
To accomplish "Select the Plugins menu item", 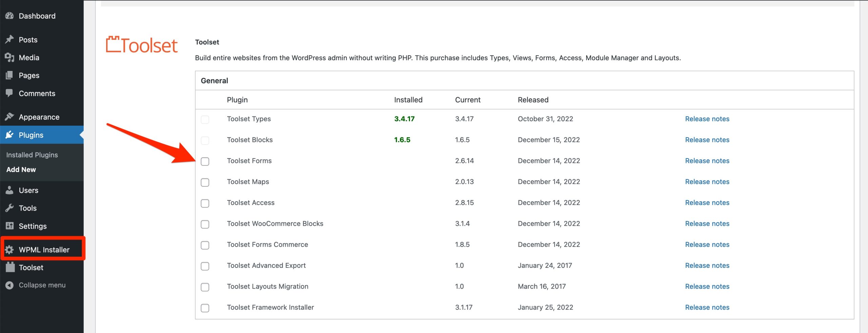I will point(42,135).
